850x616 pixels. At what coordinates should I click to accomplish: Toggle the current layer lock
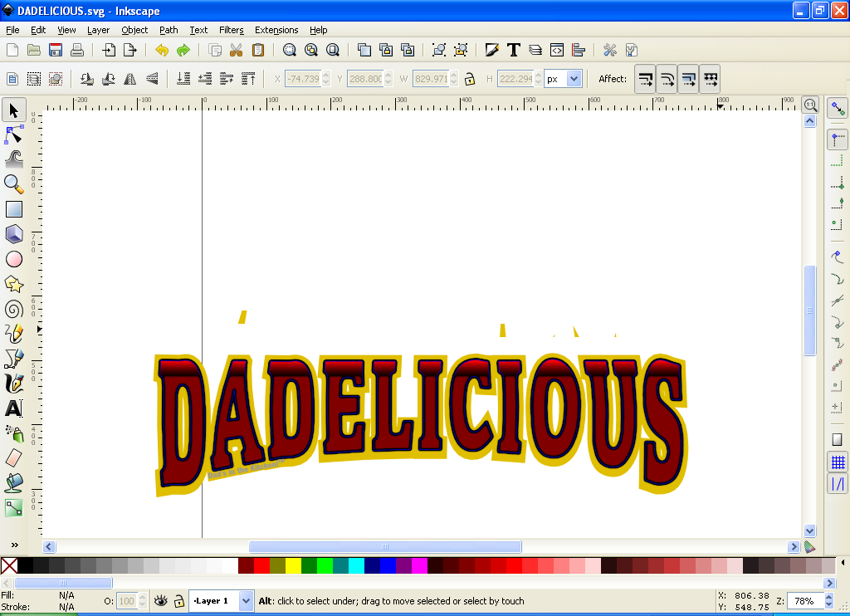click(178, 600)
